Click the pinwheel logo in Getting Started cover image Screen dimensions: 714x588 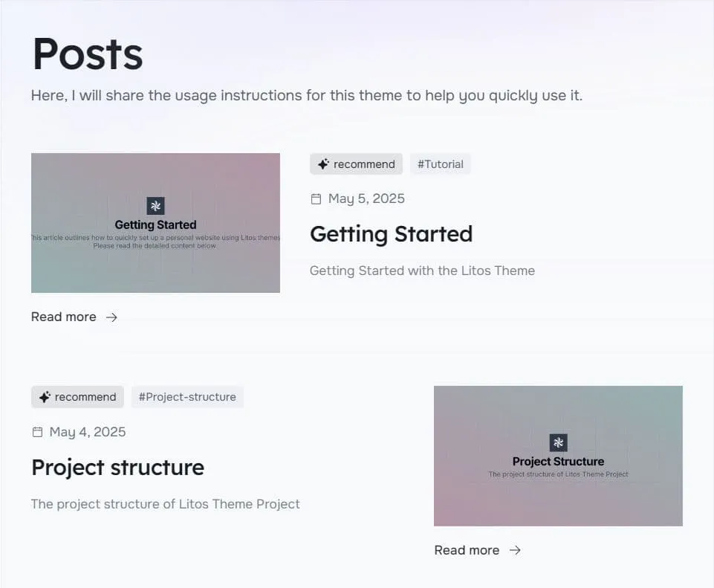pyautogui.click(x=155, y=206)
